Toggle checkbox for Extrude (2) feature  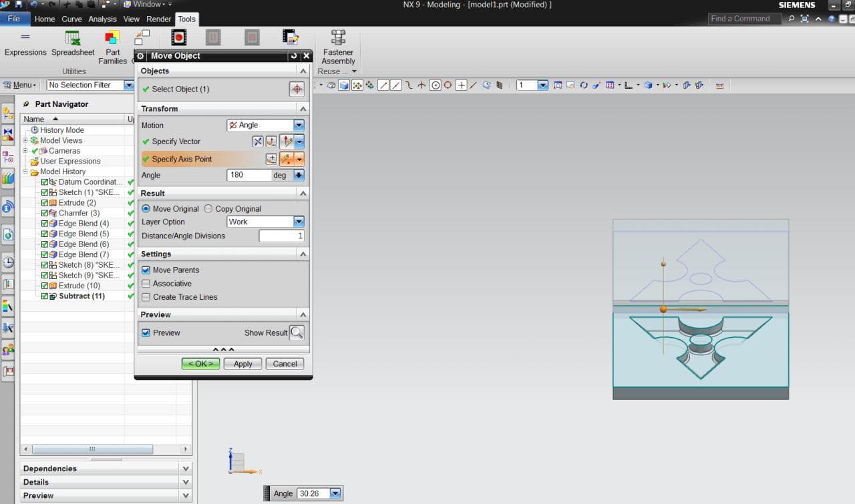tap(45, 203)
